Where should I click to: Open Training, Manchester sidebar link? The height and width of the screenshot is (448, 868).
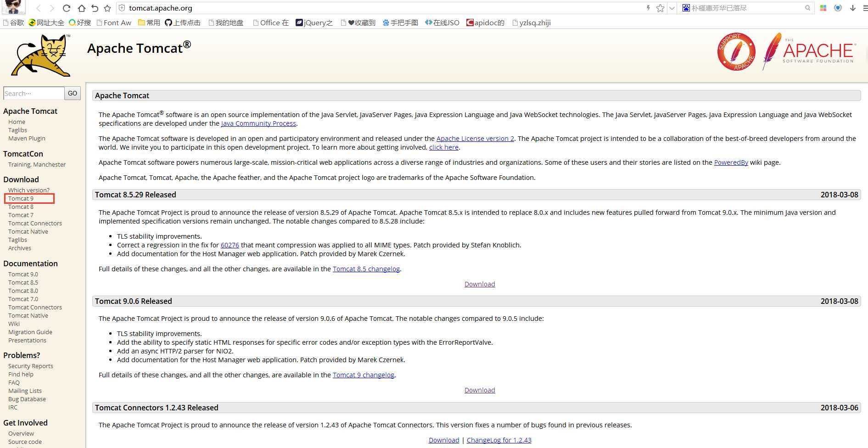click(37, 165)
